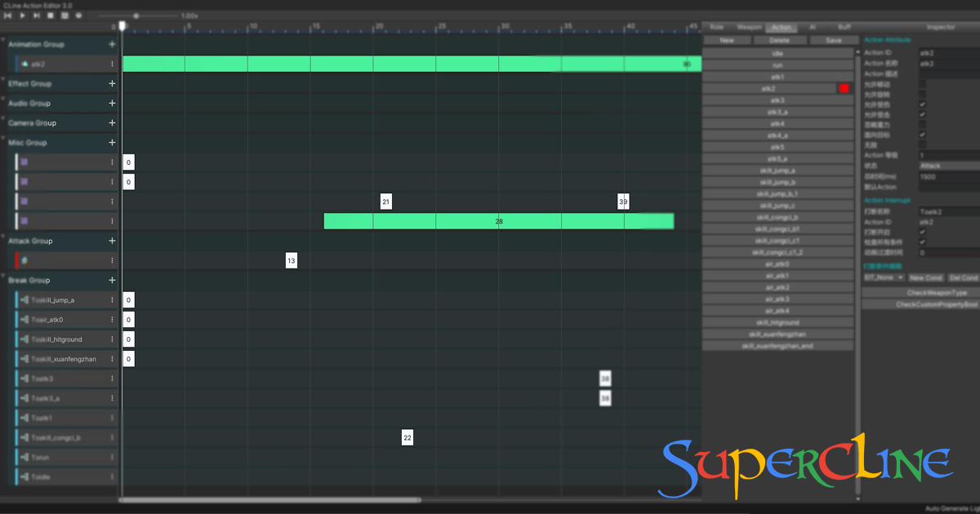Toggle the 允许移动 checkbox
Viewport: 980px width, 514px height.
(x=922, y=84)
